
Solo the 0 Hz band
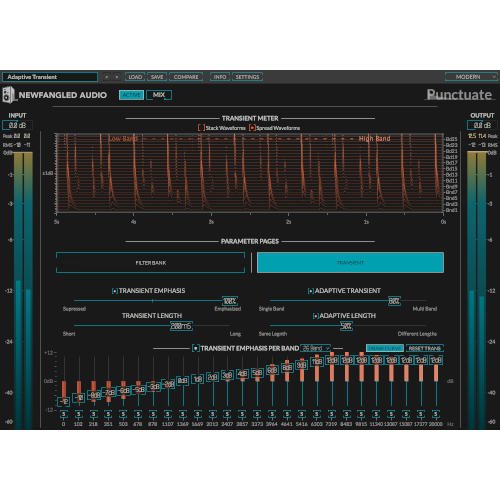pos(64,414)
